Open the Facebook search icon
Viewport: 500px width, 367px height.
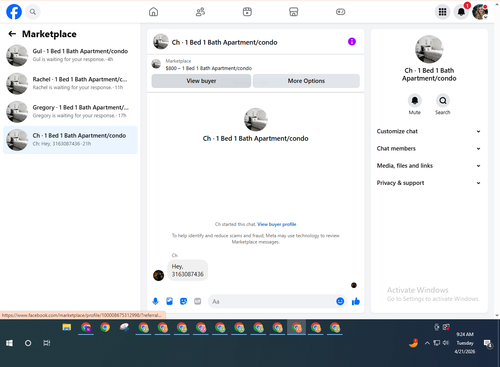tap(33, 12)
